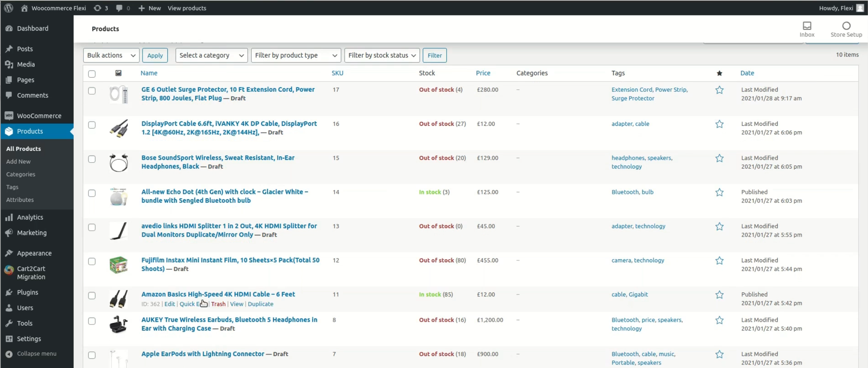Open the Store Setup circle icon

(x=846, y=26)
